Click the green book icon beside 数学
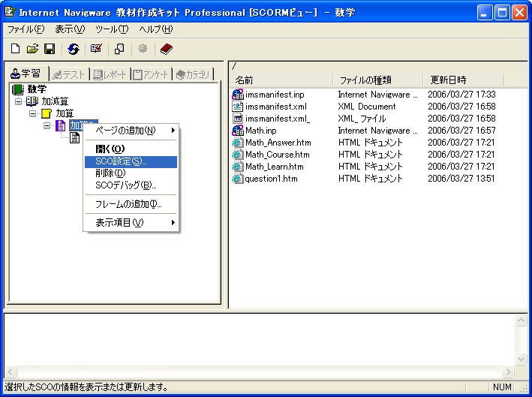532x397 pixels. [18, 89]
